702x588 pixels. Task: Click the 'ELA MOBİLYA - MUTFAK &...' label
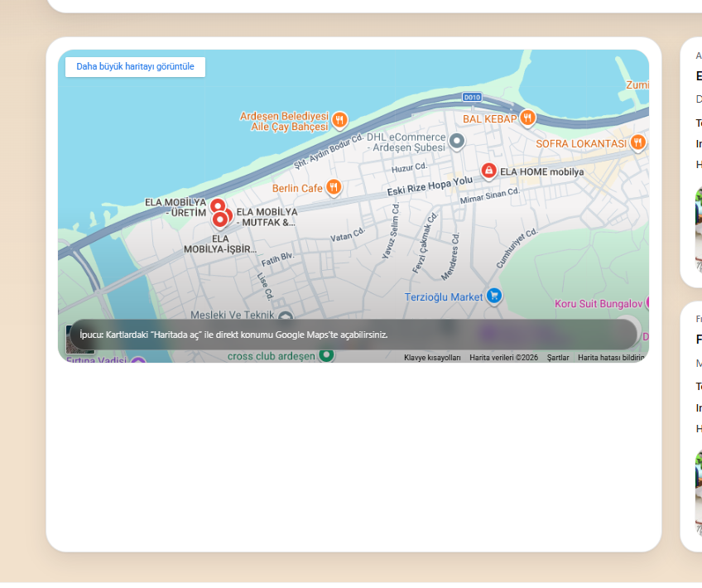pos(267,217)
